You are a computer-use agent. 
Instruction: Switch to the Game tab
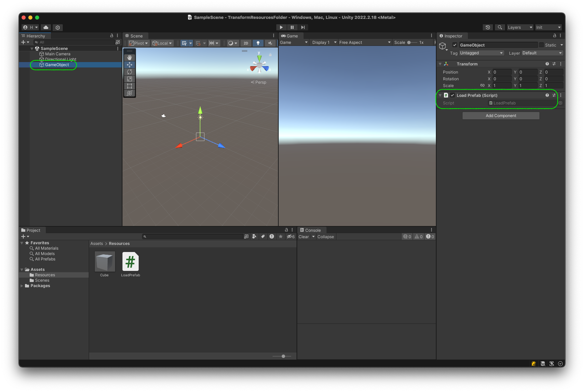click(290, 36)
